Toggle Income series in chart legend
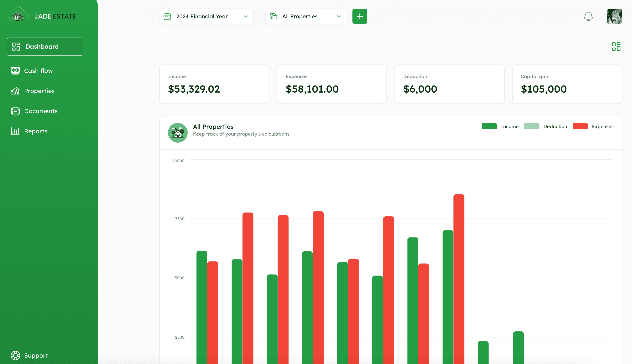Image resolution: width=632 pixels, height=364 pixels. pyautogui.click(x=509, y=127)
